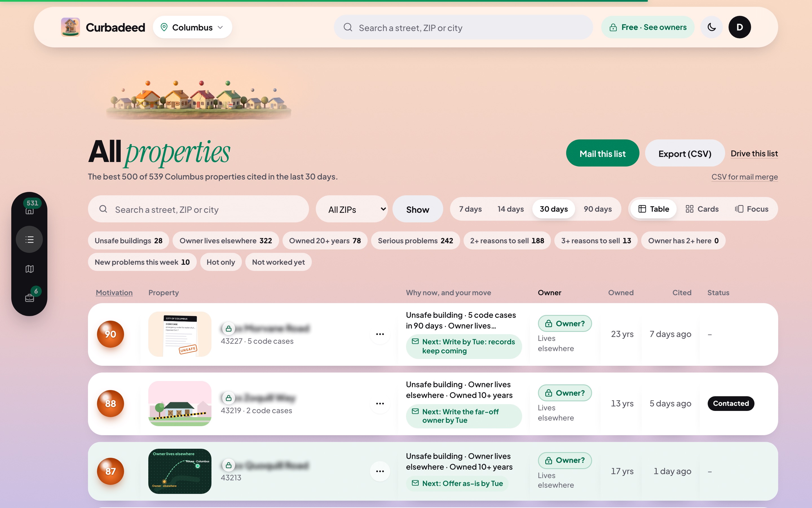Viewport: 812px width, 508px height.
Task: Open the map sidebar icon
Action: 30,269
